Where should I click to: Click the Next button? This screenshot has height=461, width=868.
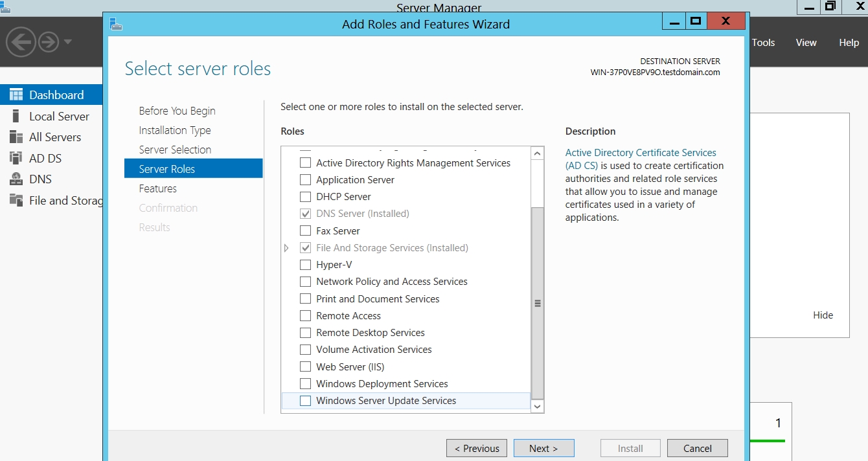coord(543,448)
